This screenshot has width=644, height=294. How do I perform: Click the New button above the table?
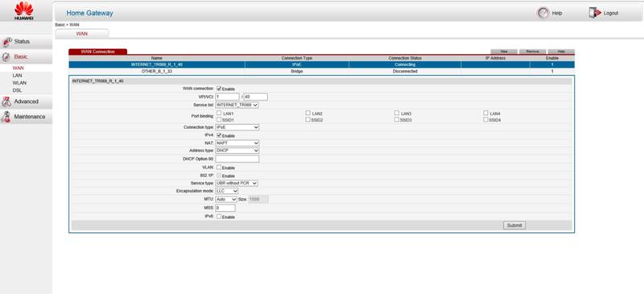click(504, 52)
